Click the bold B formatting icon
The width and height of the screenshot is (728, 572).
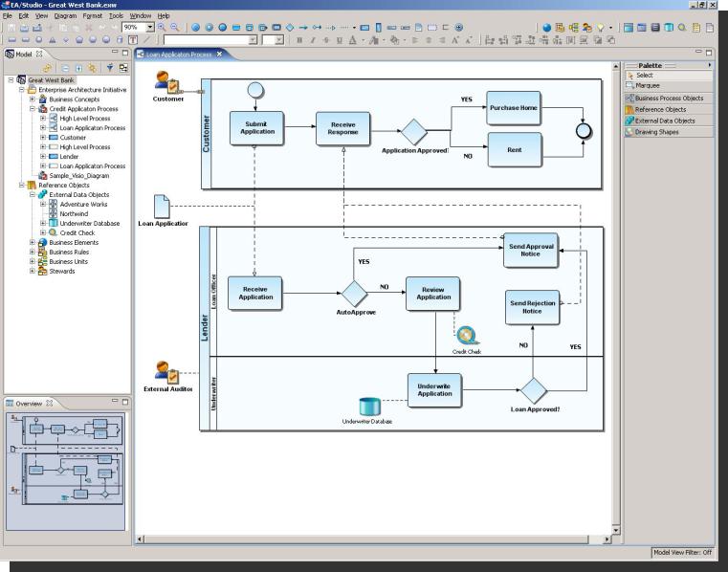(299, 40)
